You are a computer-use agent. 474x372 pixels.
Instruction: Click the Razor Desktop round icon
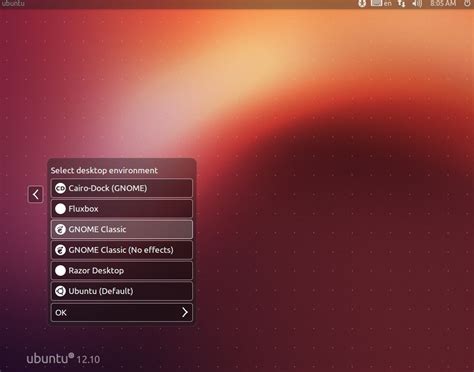60,271
